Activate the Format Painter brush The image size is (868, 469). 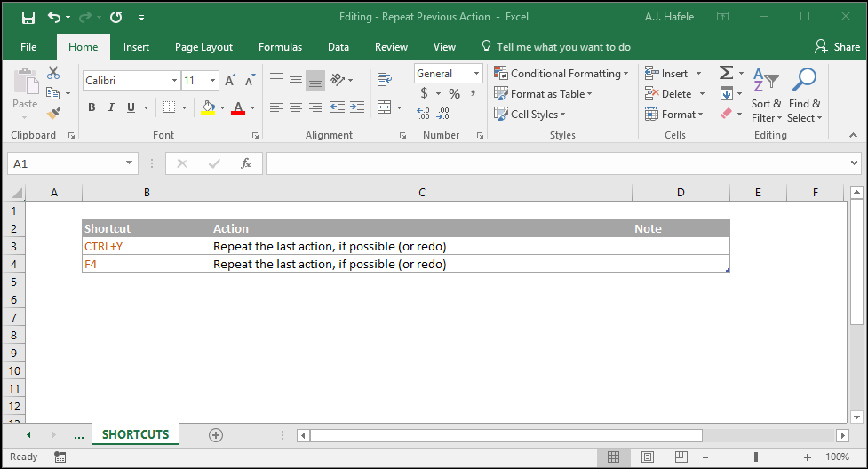pos(53,114)
